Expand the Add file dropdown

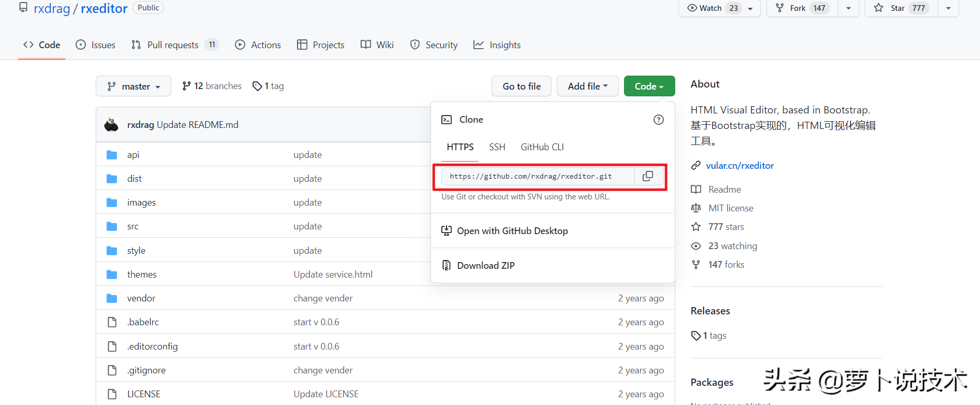click(588, 86)
